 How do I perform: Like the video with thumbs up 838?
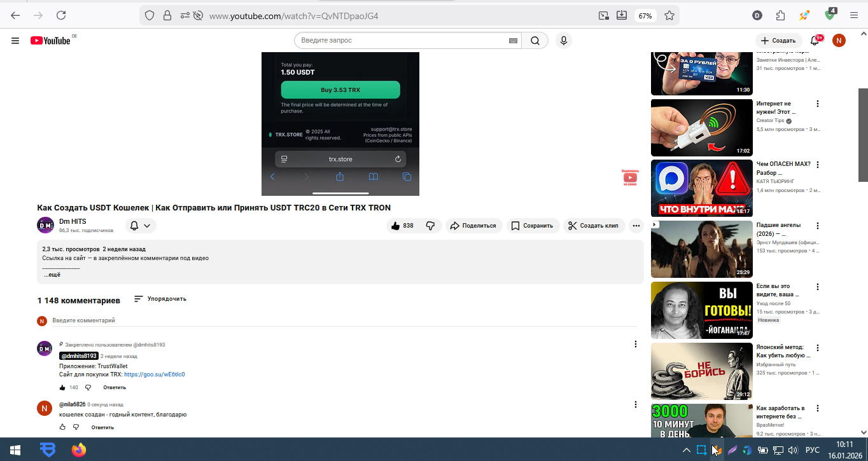(402, 226)
